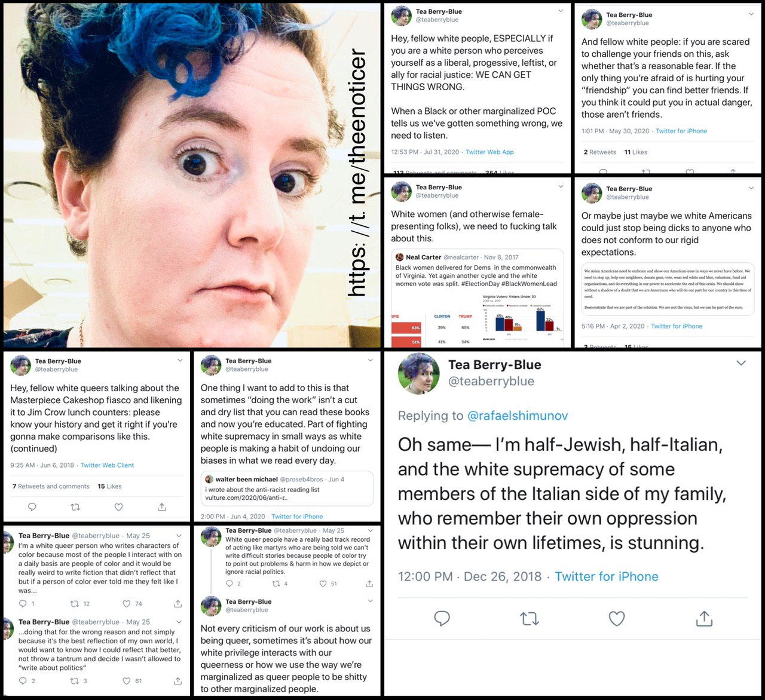Share the Dec 26, 2018 tweet

[704, 618]
